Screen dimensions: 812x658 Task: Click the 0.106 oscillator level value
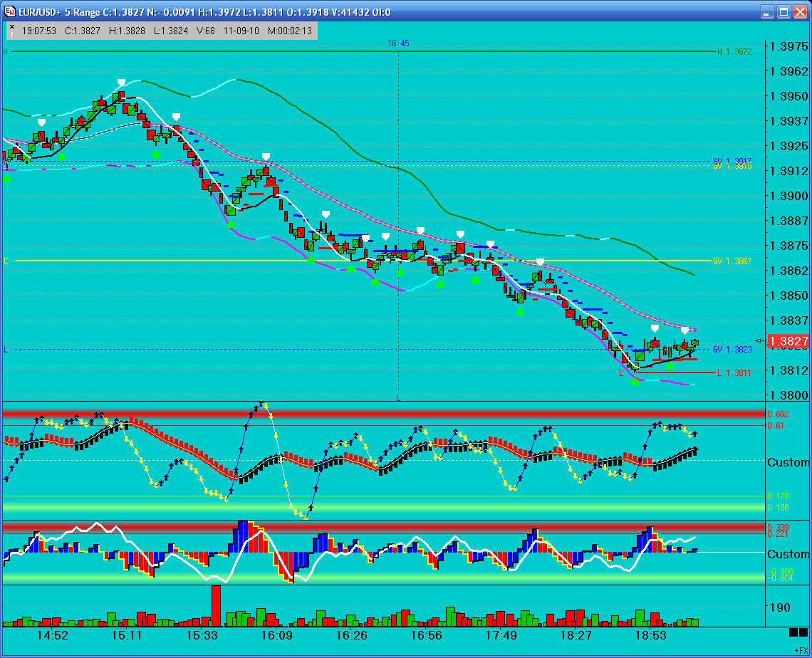[x=778, y=507]
